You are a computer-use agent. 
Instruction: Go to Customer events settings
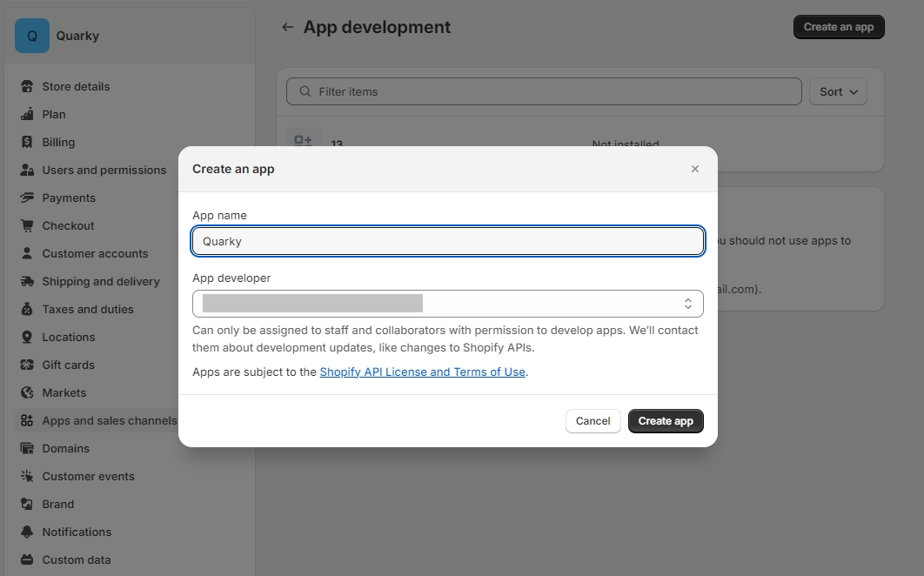(x=88, y=476)
